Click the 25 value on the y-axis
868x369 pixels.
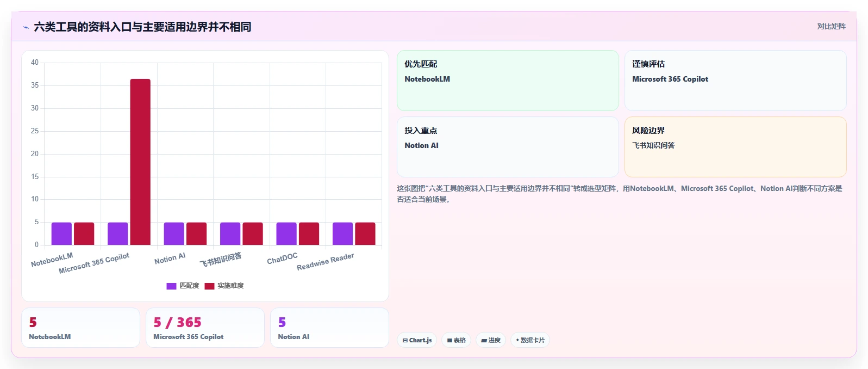click(35, 131)
